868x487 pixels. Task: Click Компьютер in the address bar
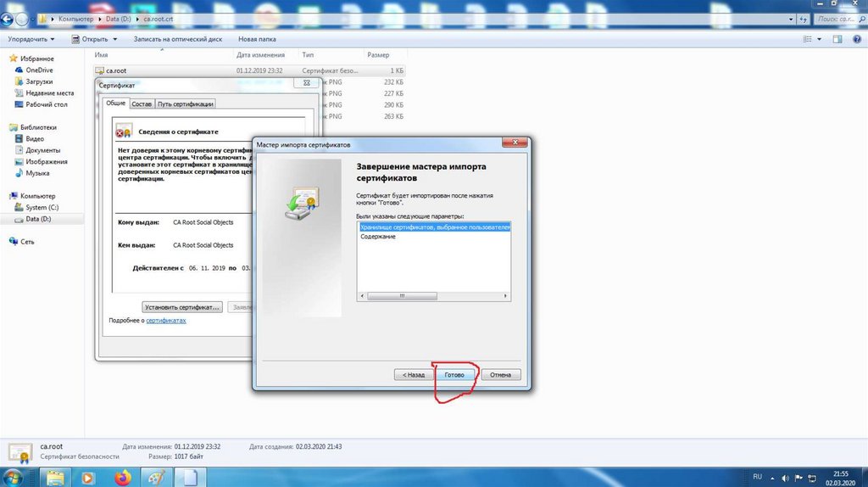click(x=75, y=19)
